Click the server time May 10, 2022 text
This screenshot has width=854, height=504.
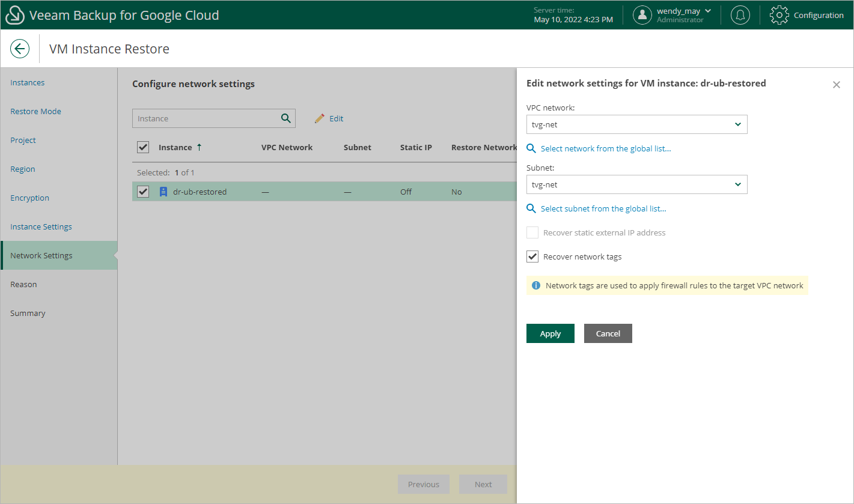tap(573, 20)
